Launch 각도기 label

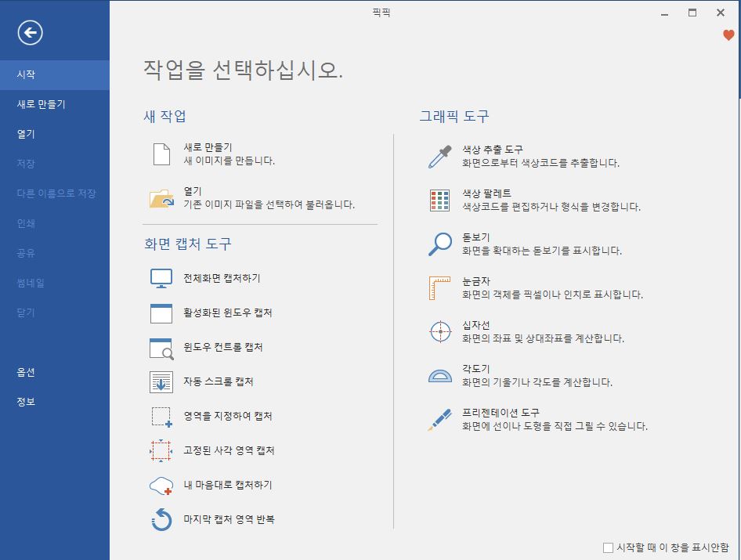[476, 369]
